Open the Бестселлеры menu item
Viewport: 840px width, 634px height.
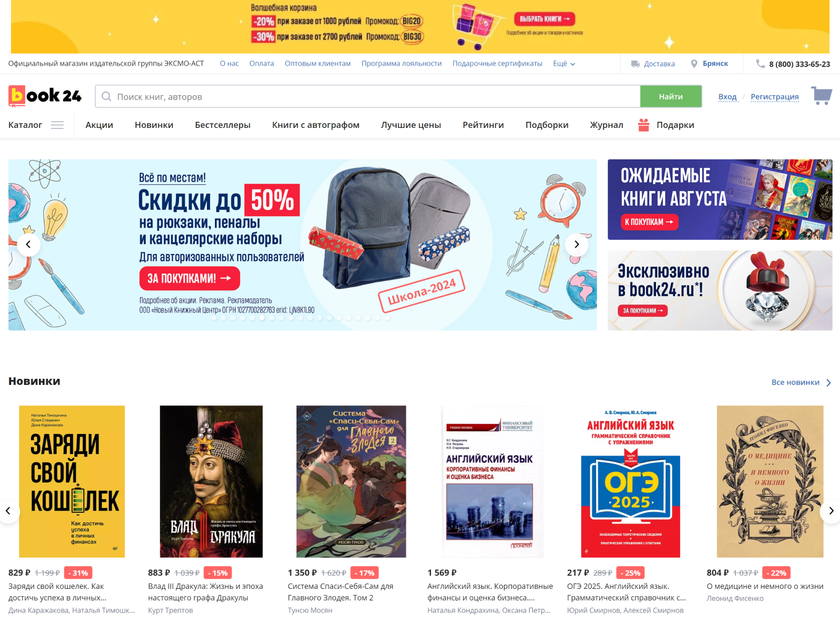pyautogui.click(x=222, y=125)
